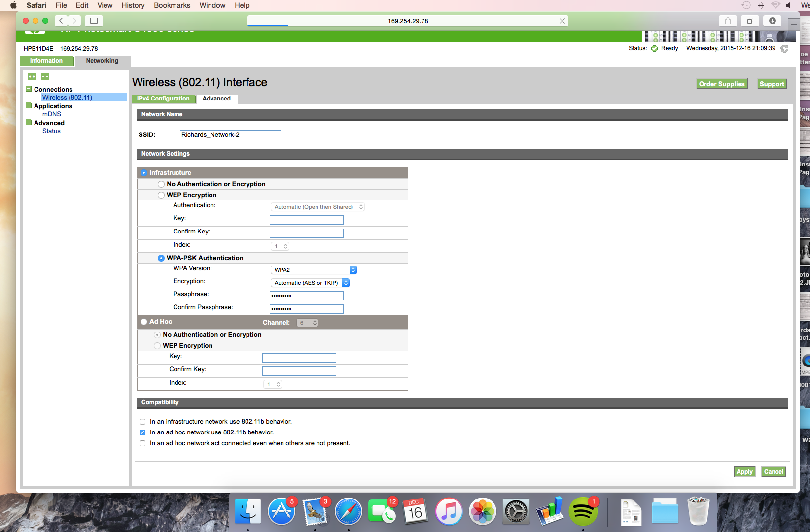This screenshot has height=532, width=810.
Task: Uncheck ad hoc network 802.11b behavior
Action: (x=142, y=432)
